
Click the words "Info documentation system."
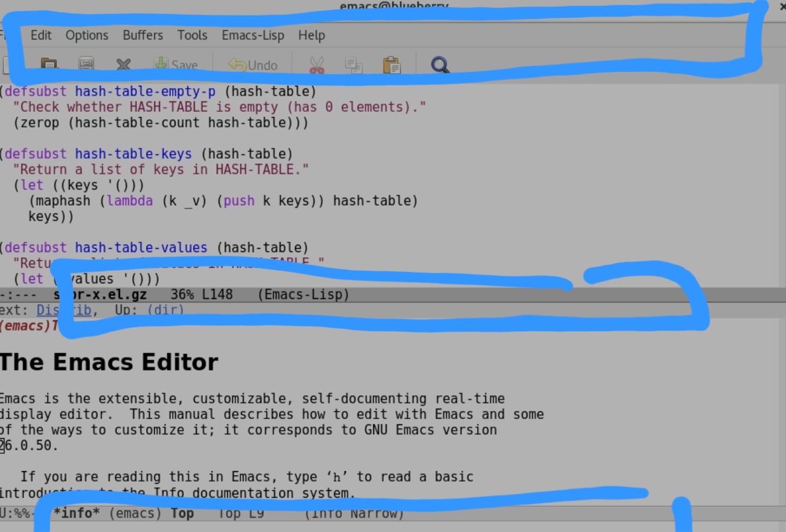[254, 493]
